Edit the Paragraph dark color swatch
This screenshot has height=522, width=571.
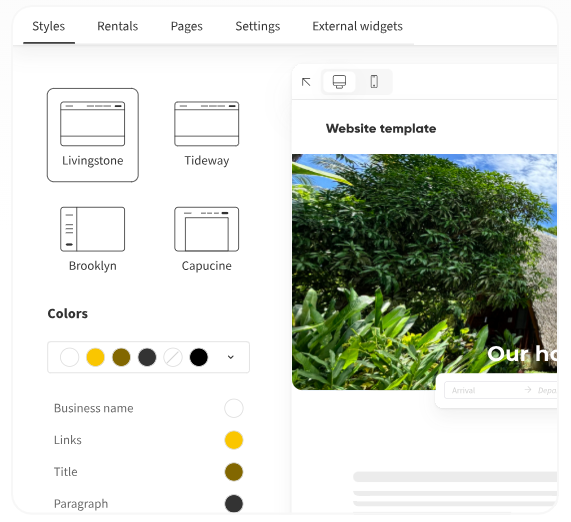233,503
